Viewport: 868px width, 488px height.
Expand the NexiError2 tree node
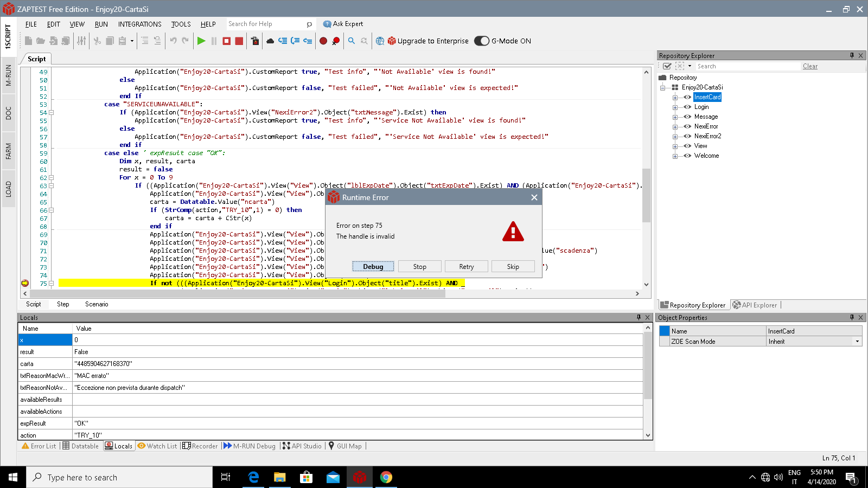(674, 136)
